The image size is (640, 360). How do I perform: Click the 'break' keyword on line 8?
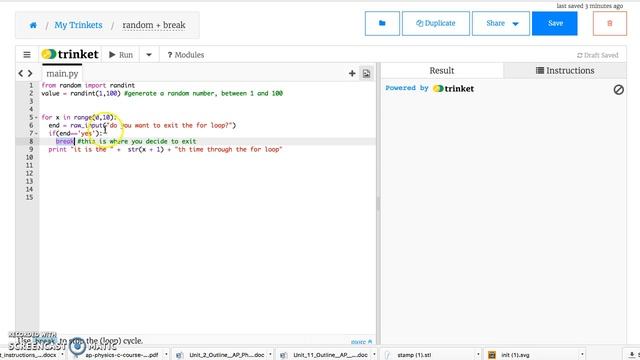click(64, 141)
